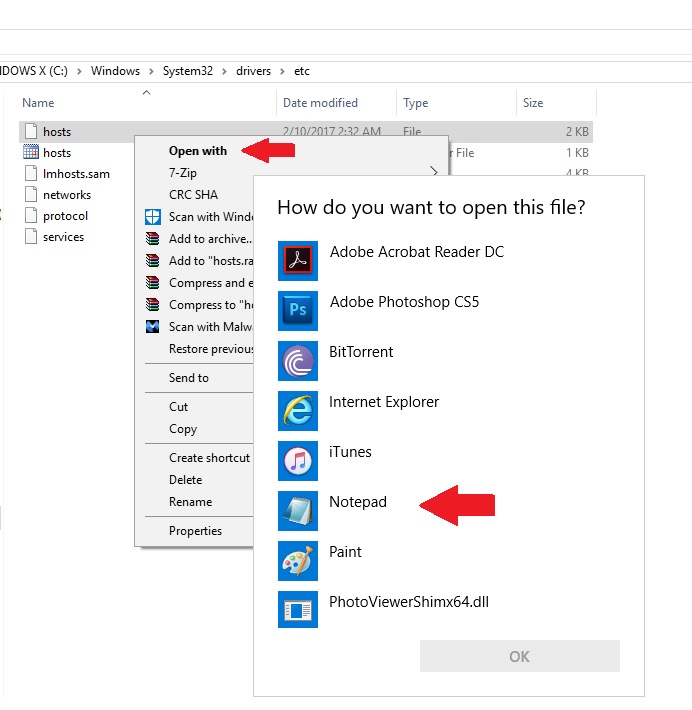Image resolution: width=692 pixels, height=710 pixels.
Task: Choose the Adobe Photoshop CS5 icon
Action: click(298, 310)
